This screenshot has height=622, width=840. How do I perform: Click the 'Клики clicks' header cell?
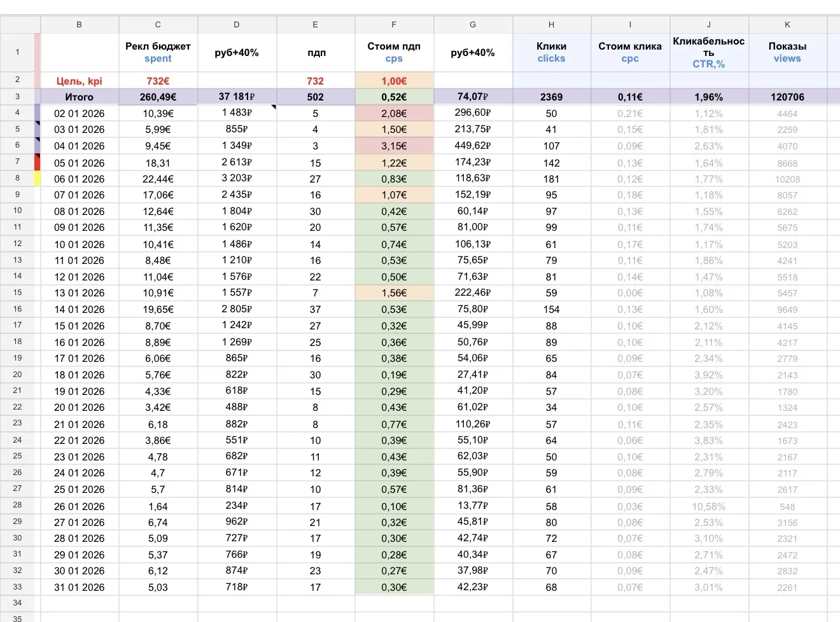pos(551,52)
